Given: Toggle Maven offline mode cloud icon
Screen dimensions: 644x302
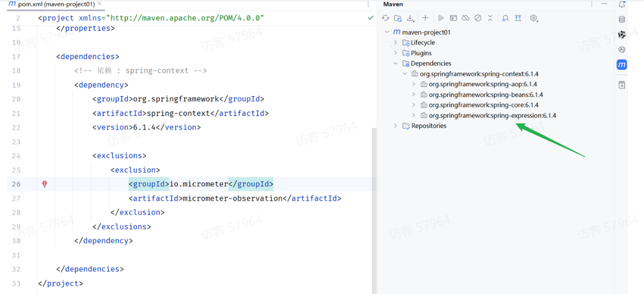Looking at the screenshot, I should (x=465, y=18).
